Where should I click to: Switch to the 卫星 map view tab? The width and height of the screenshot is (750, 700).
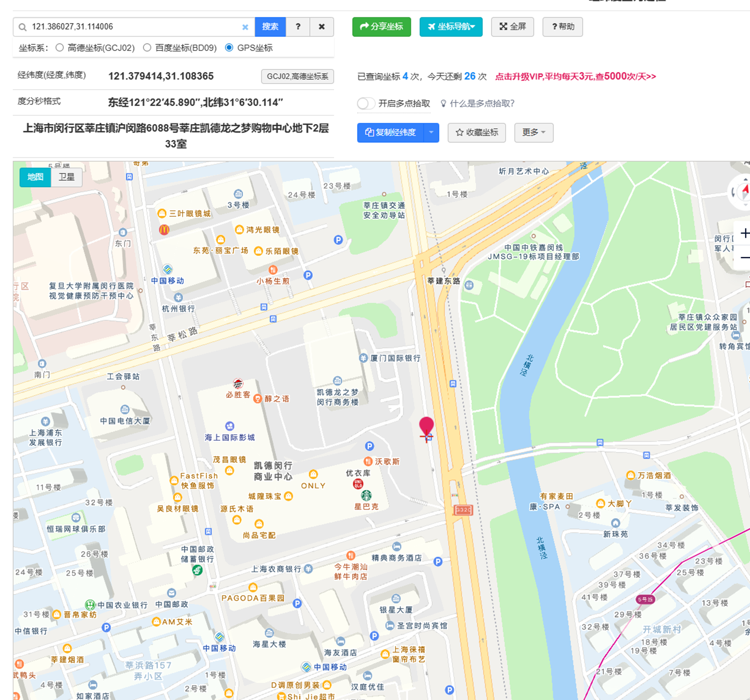[x=67, y=177]
